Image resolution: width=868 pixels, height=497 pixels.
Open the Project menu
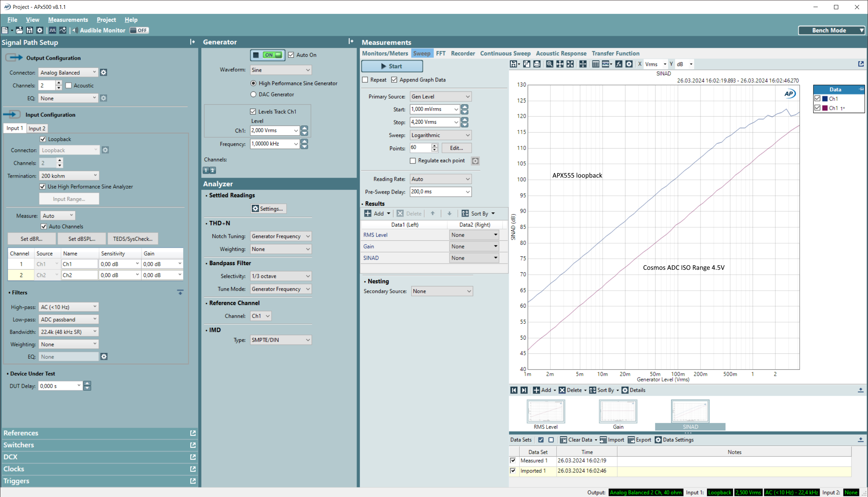click(106, 20)
